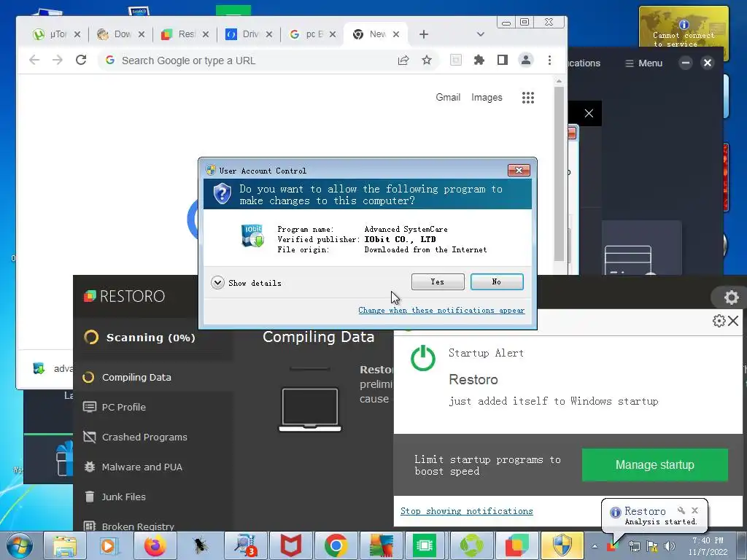This screenshot has width=747, height=560.
Task: Open Startup Alert settings gear icon
Action: (719, 321)
